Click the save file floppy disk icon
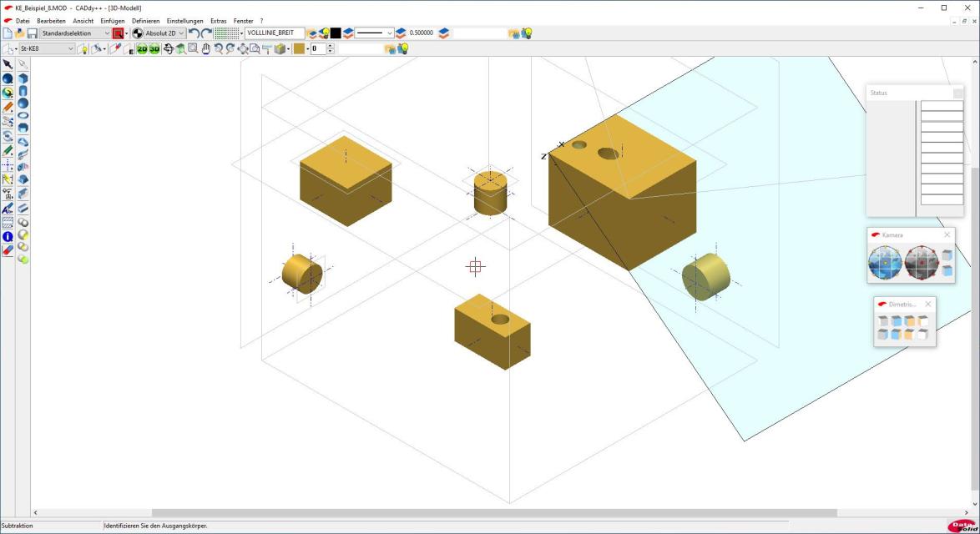980x534 pixels. pyautogui.click(x=32, y=33)
